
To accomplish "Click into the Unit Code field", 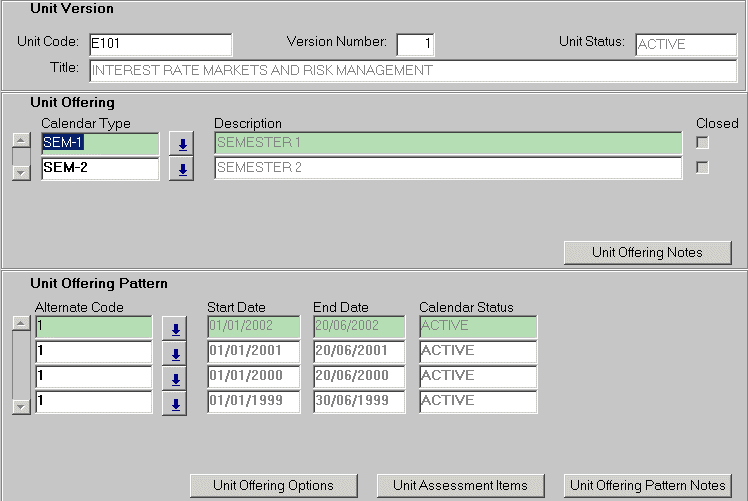I will tap(159, 45).
